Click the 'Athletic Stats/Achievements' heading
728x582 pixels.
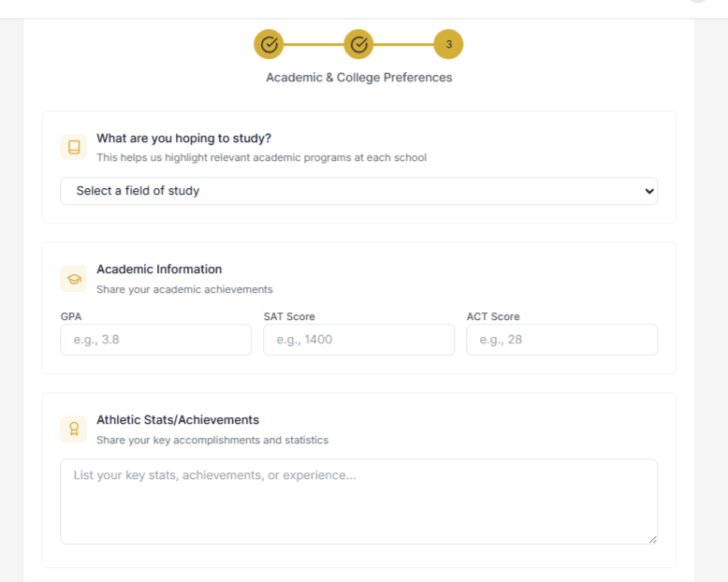178,420
